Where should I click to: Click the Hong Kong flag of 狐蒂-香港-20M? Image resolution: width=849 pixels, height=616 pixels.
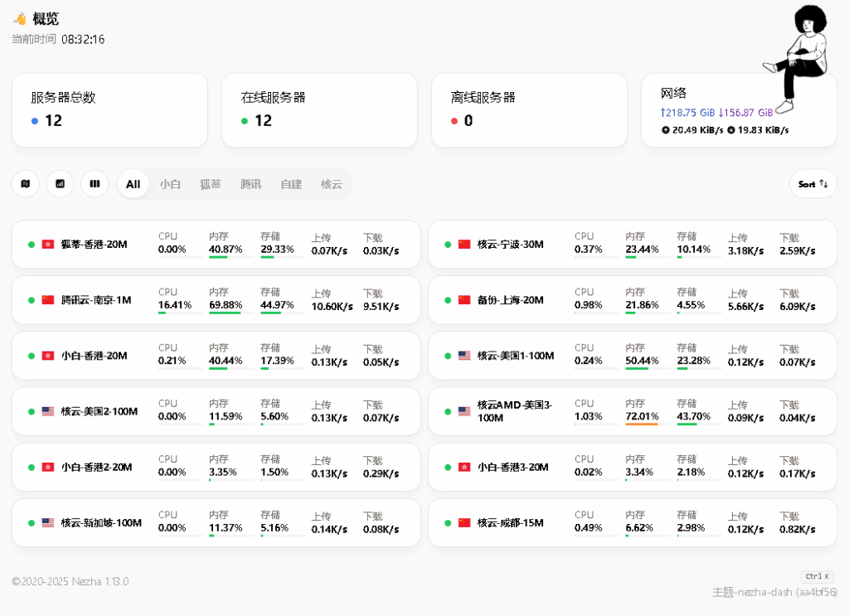coord(48,245)
